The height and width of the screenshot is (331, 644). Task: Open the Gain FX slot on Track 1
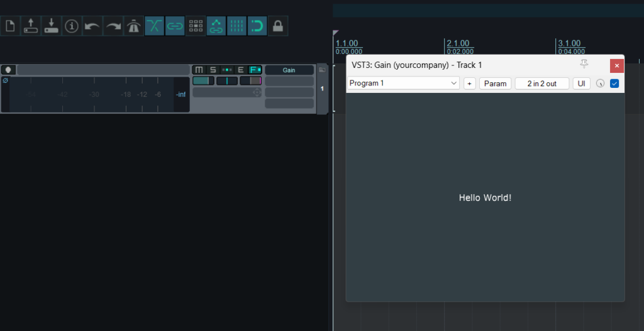(x=289, y=70)
